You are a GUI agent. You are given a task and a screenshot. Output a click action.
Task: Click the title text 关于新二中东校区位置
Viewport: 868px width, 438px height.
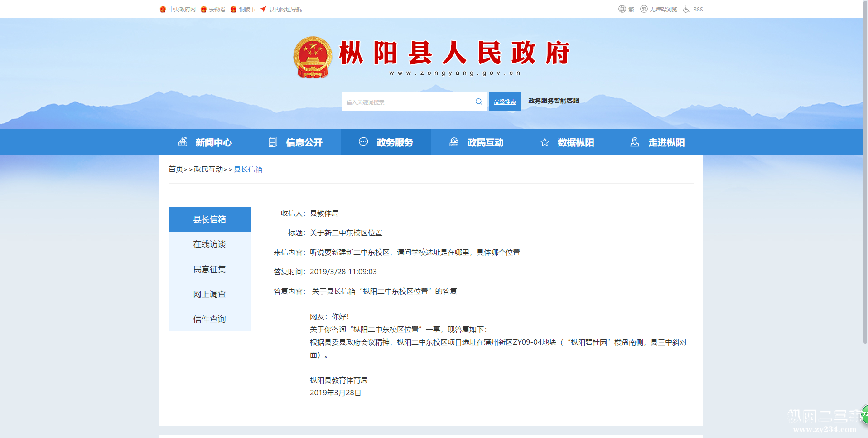(x=346, y=233)
